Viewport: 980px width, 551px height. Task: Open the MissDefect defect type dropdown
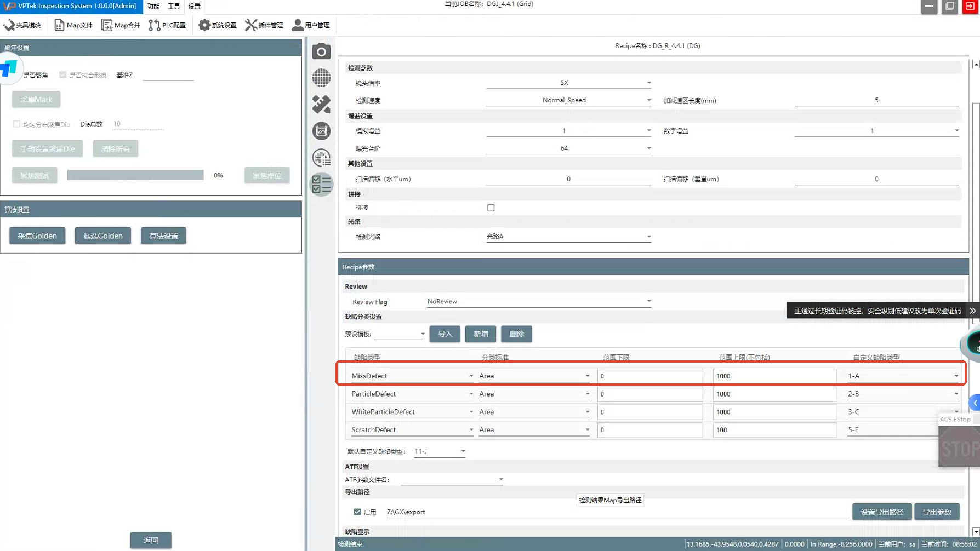click(x=412, y=376)
